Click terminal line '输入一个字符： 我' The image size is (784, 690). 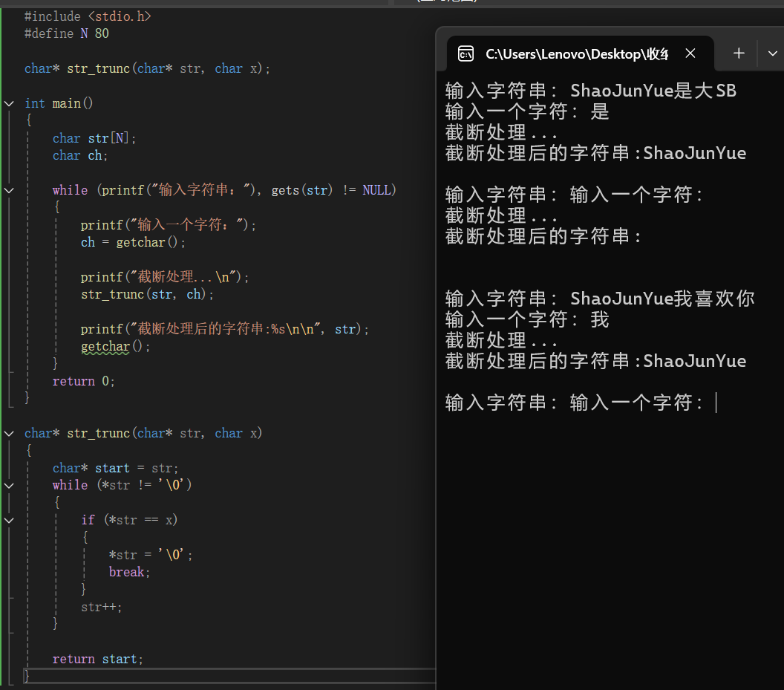point(527,319)
